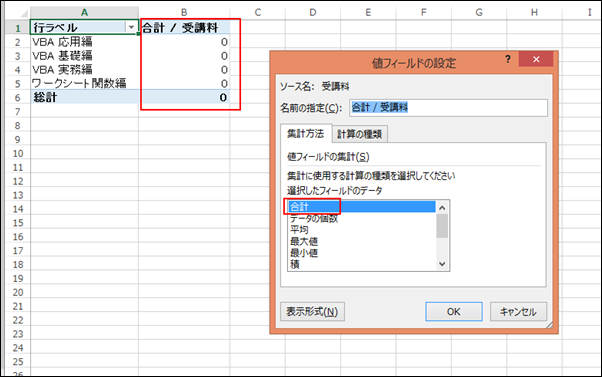Select column E header

[x=368, y=13]
